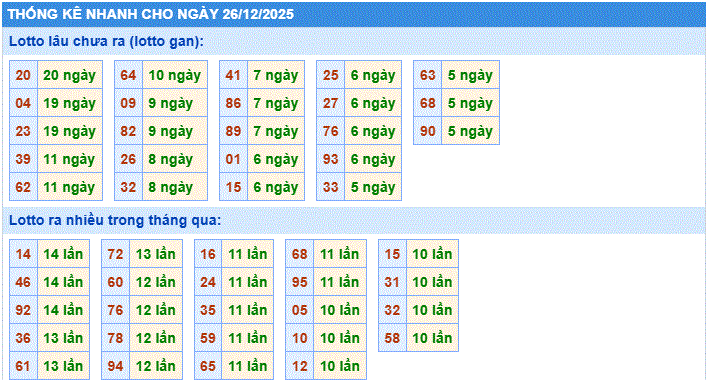Select '11 lần' next to number 95
Image resolution: width=708 pixels, height=380 pixels.
pos(340,282)
